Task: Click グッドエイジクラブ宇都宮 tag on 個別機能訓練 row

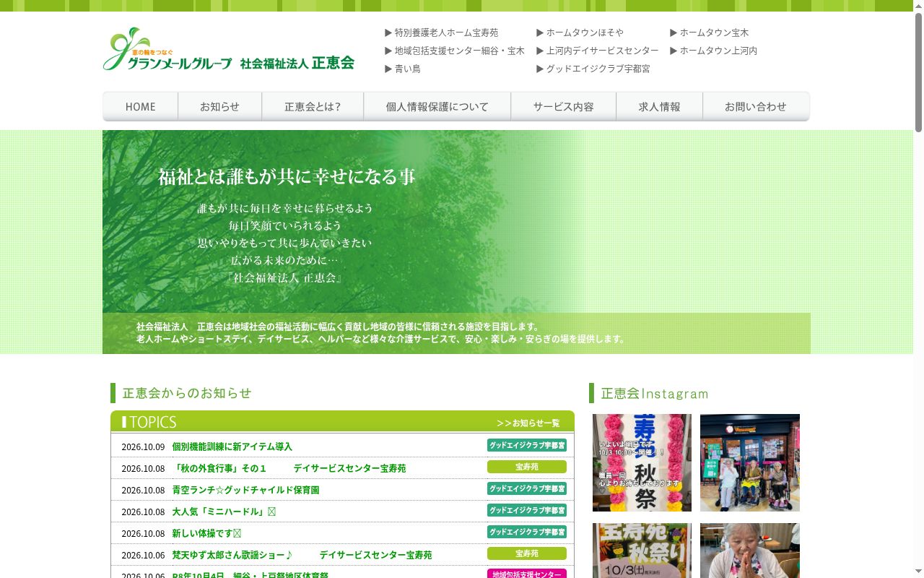Action: [x=527, y=445]
